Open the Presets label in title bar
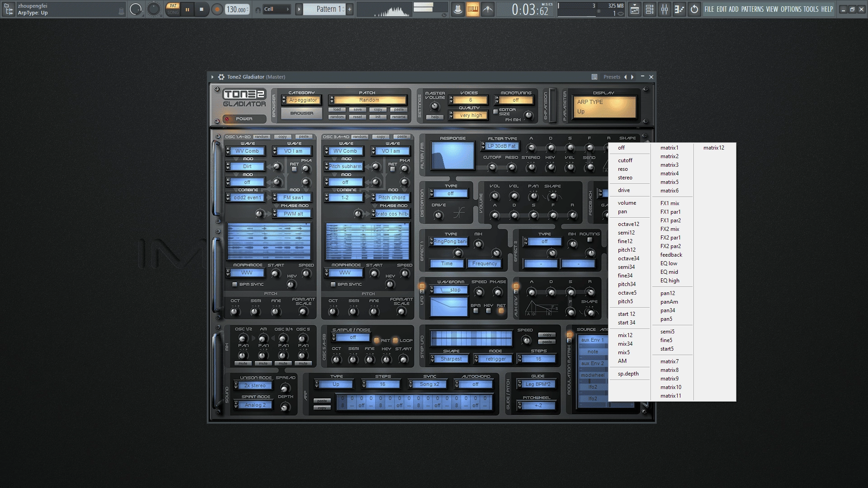The height and width of the screenshot is (488, 868). [x=612, y=77]
